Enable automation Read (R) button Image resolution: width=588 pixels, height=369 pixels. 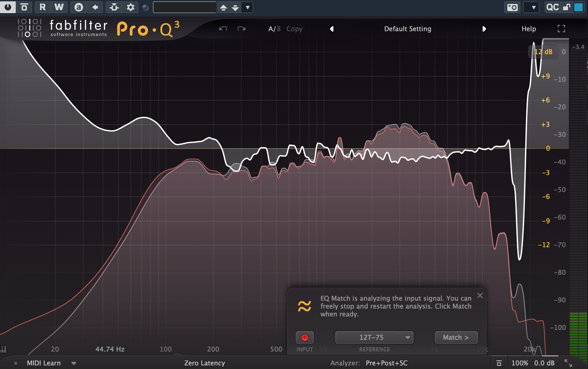click(x=42, y=7)
